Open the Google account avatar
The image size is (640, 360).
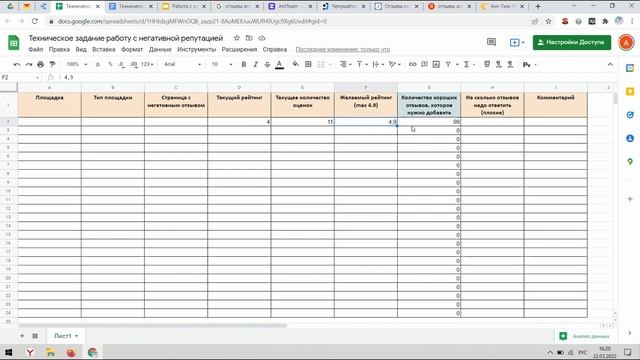coord(626,42)
